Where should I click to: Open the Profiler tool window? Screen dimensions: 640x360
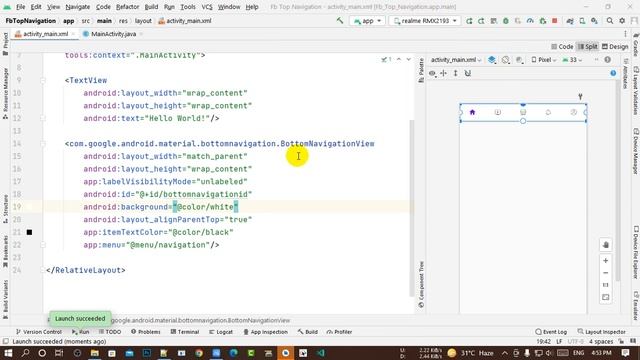pos(339,332)
